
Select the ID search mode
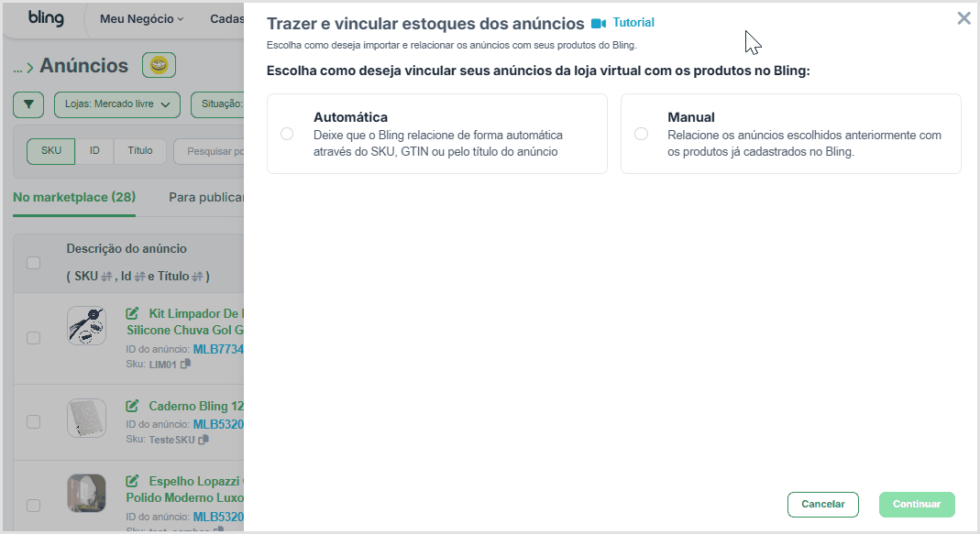click(x=94, y=151)
